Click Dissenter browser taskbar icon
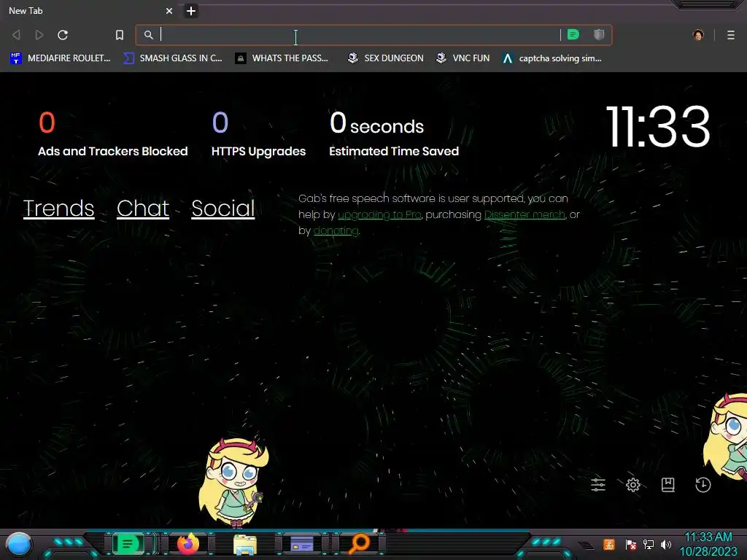Image resolution: width=747 pixels, height=560 pixels. click(x=128, y=544)
